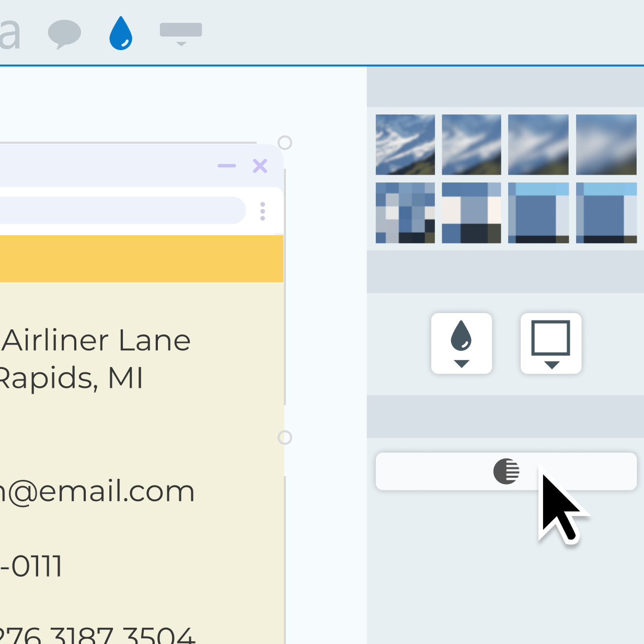
Task: Select the blue droplet tool in top toolbar
Action: tap(121, 32)
